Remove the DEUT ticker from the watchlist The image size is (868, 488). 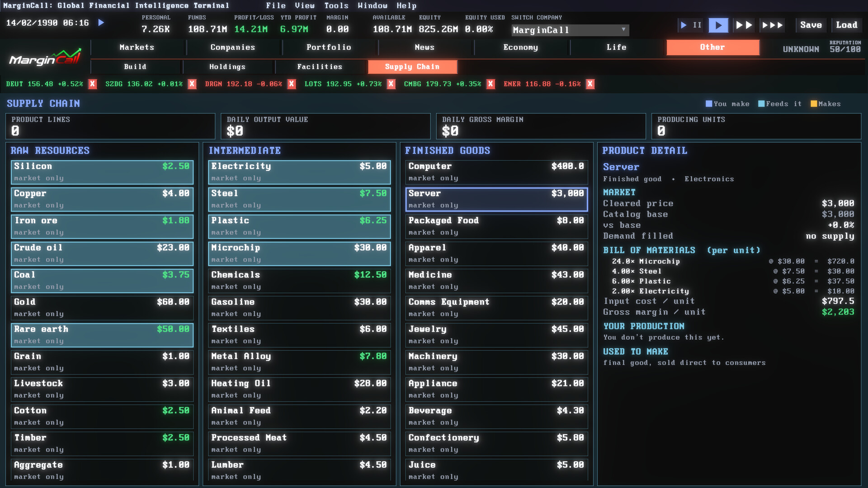click(x=93, y=84)
